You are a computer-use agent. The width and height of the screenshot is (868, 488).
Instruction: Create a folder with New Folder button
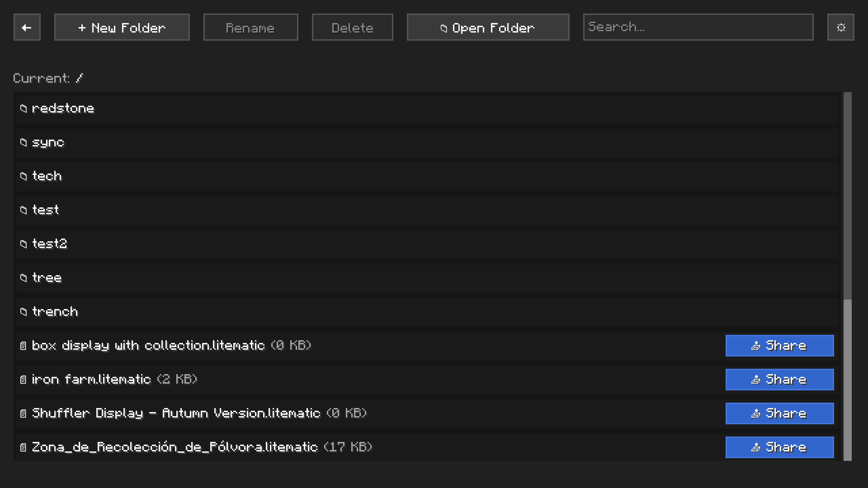[122, 27]
